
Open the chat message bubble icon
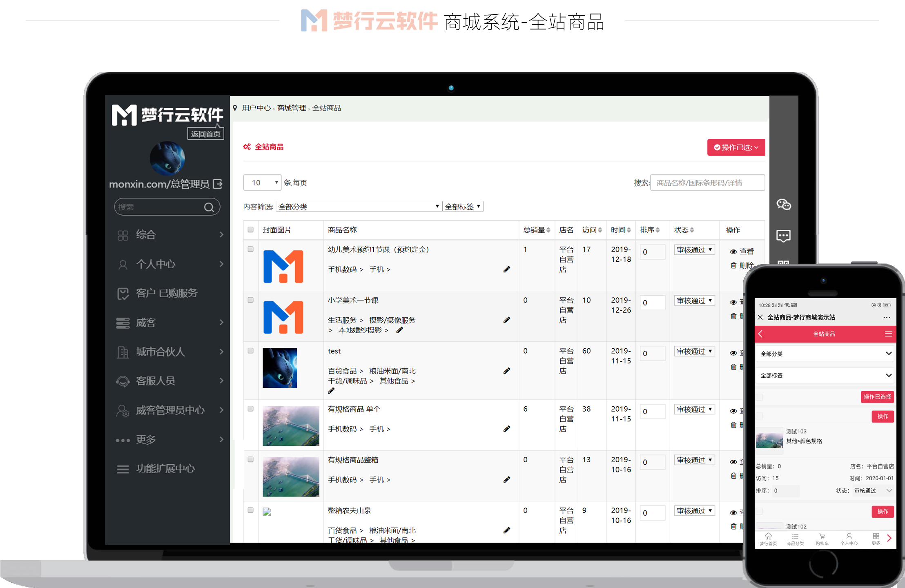pyautogui.click(x=783, y=236)
